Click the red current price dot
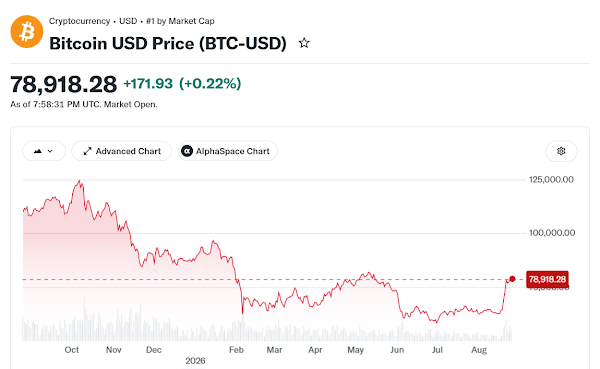This screenshot has height=369, width=600. [x=512, y=279]
